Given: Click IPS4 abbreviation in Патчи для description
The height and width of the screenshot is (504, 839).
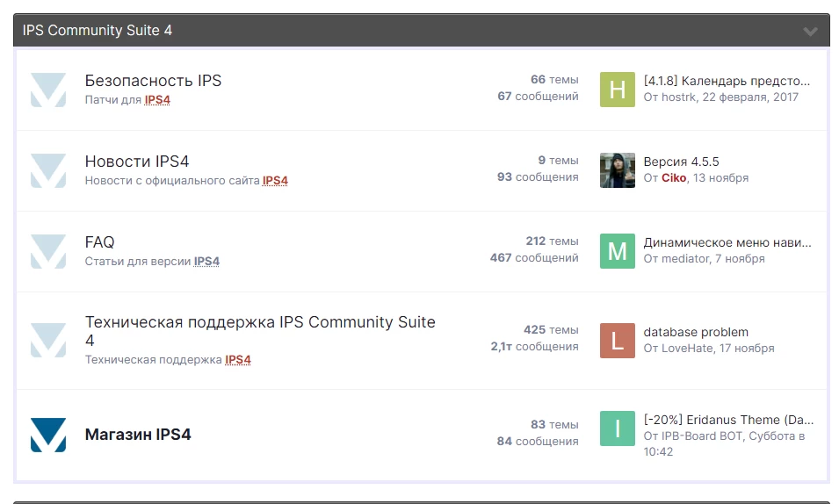Looking at the screenshot, I should [157, 99].
